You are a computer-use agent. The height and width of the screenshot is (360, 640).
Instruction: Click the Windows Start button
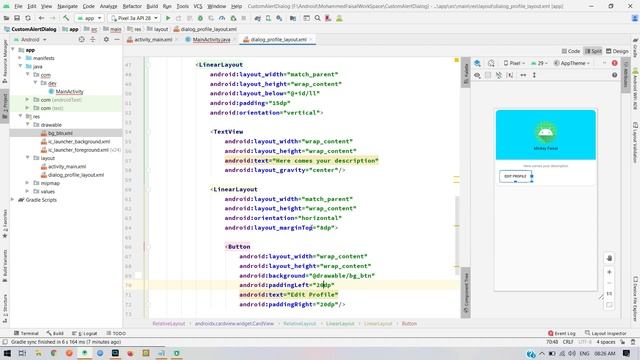tap(7, 353)
